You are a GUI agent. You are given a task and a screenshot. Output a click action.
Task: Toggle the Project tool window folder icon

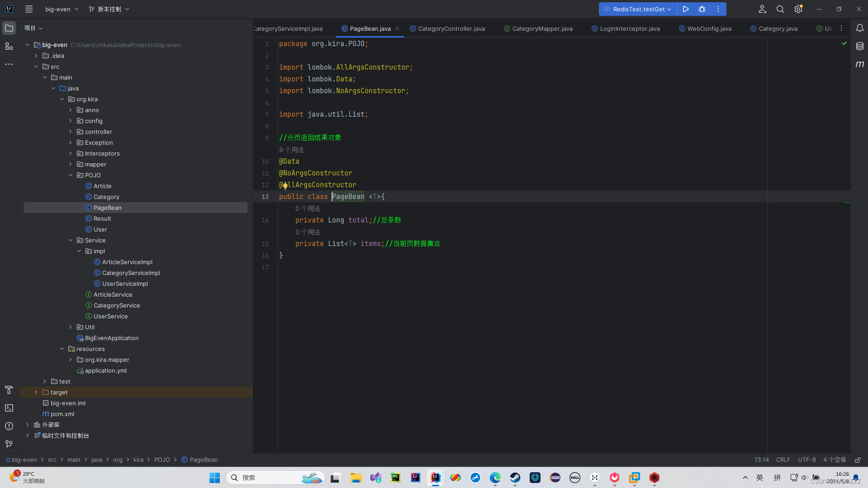point(9,28)
